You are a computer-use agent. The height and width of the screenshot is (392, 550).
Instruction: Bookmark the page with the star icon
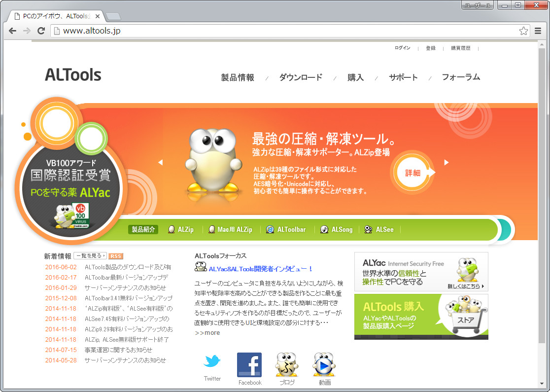[x=523, y=31]
